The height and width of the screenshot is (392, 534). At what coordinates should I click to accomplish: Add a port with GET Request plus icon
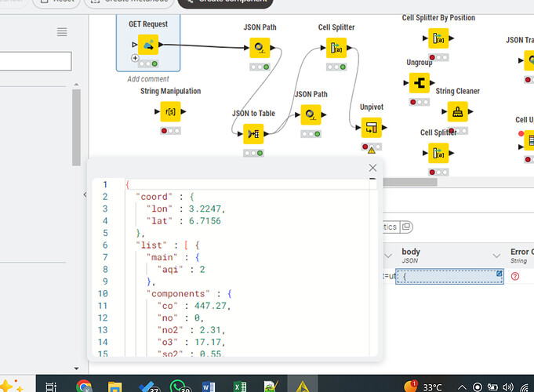[x=135, y=58]
